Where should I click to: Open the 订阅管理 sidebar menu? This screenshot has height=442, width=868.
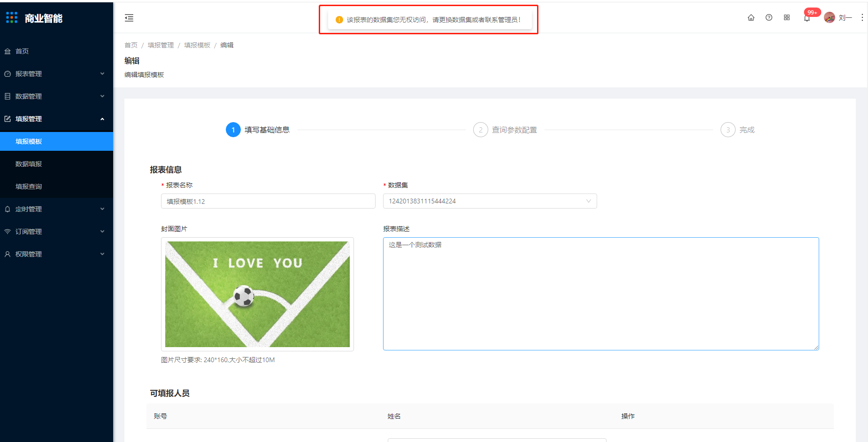click(56, 232)
